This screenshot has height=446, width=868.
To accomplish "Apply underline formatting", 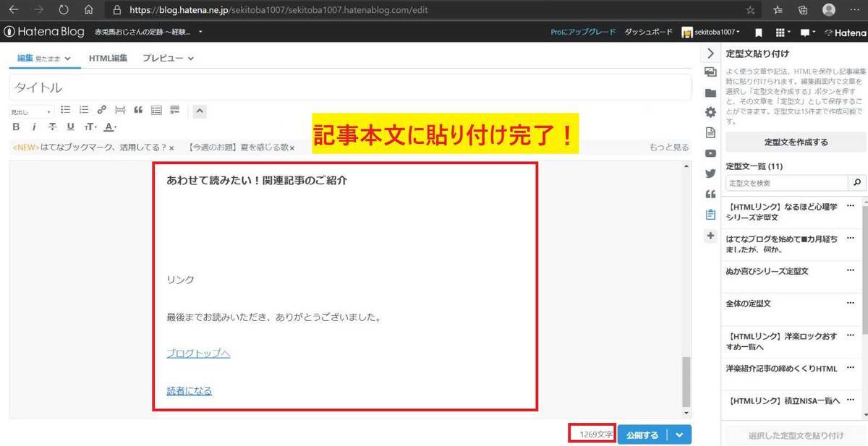I will point(70,127).
